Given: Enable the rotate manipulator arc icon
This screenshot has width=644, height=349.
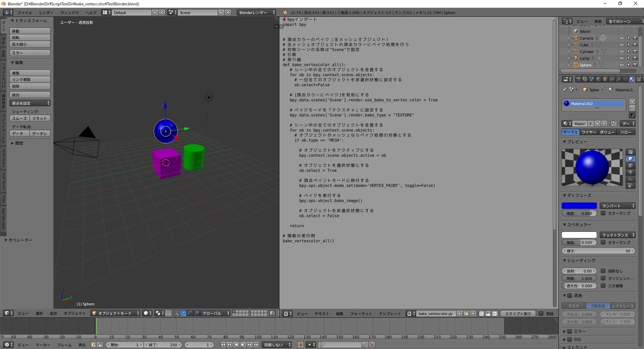Looking at the screenshot, I should [190, 313].
